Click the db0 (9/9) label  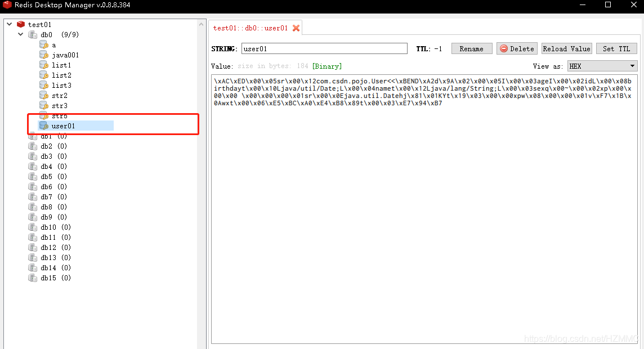(x=60, y=34)
